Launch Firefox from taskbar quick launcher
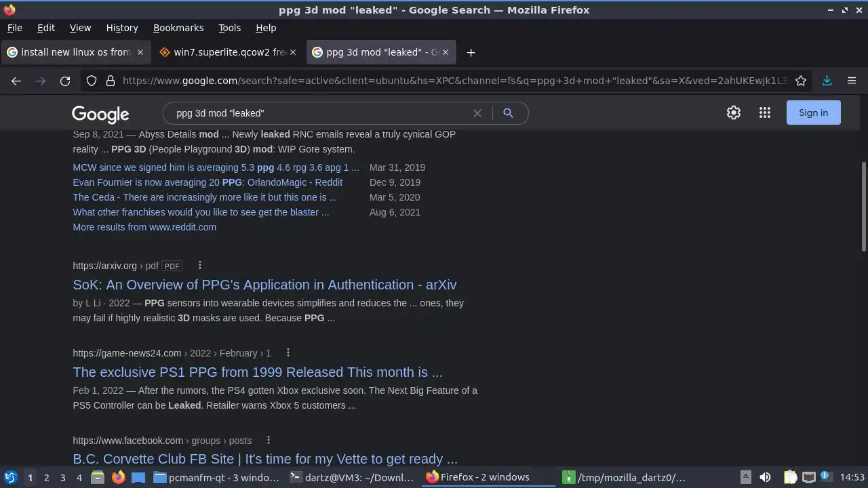This screenshot has width=868, height=488. 118,477
